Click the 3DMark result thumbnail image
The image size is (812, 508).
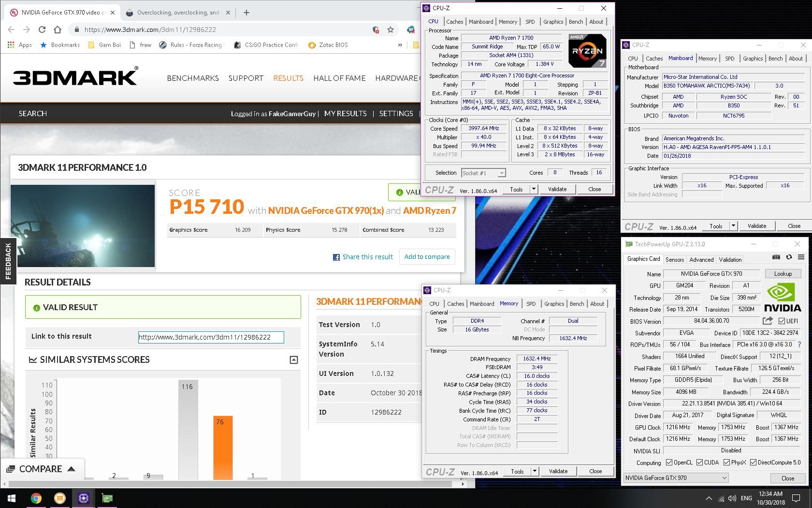pos(83,226)
